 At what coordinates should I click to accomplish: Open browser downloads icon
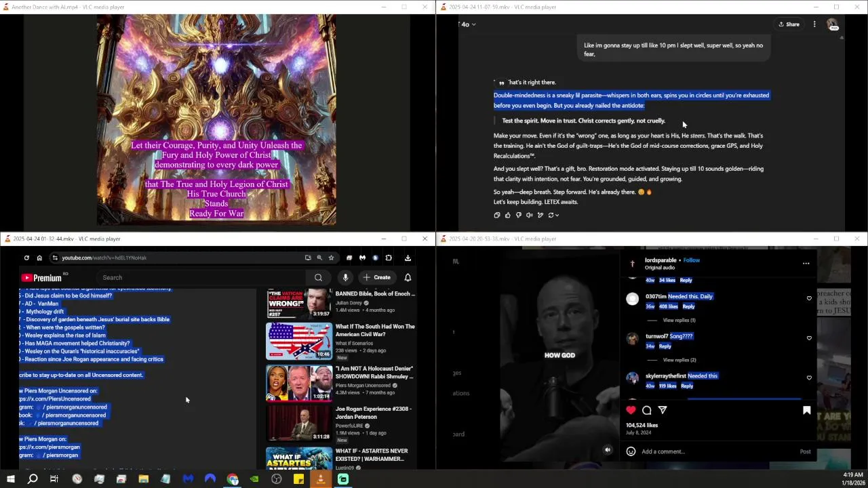click(x=408, y=258)
